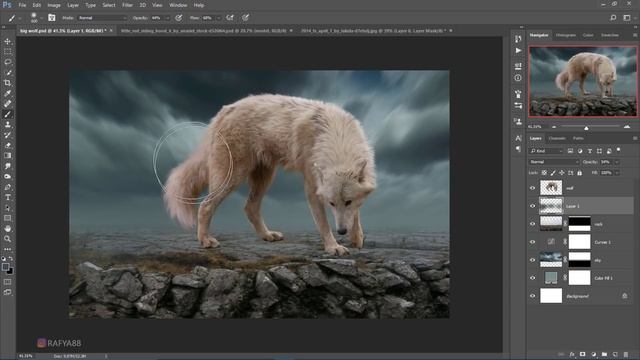Open the Layers panel menu button
The image size is (640, 360).
(635, 139)
